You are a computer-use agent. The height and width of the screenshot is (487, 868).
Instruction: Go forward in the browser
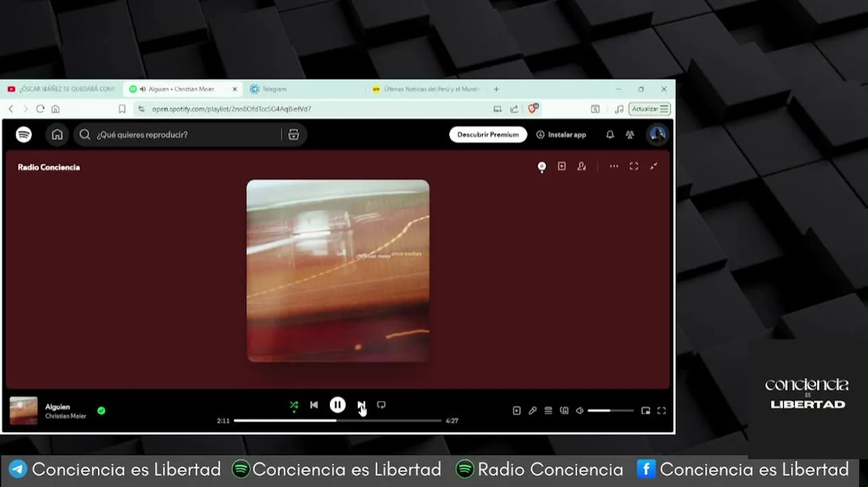[x=26, y=109]
